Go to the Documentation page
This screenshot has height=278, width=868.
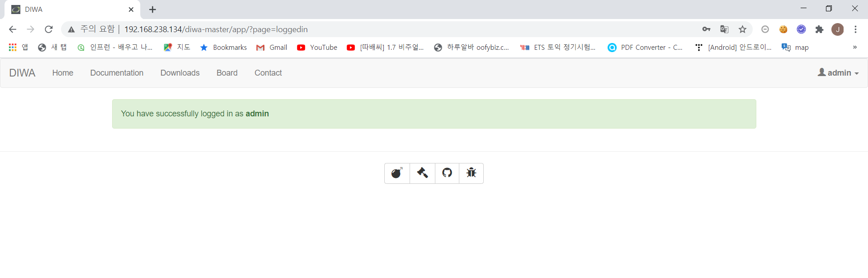(117, 73)
